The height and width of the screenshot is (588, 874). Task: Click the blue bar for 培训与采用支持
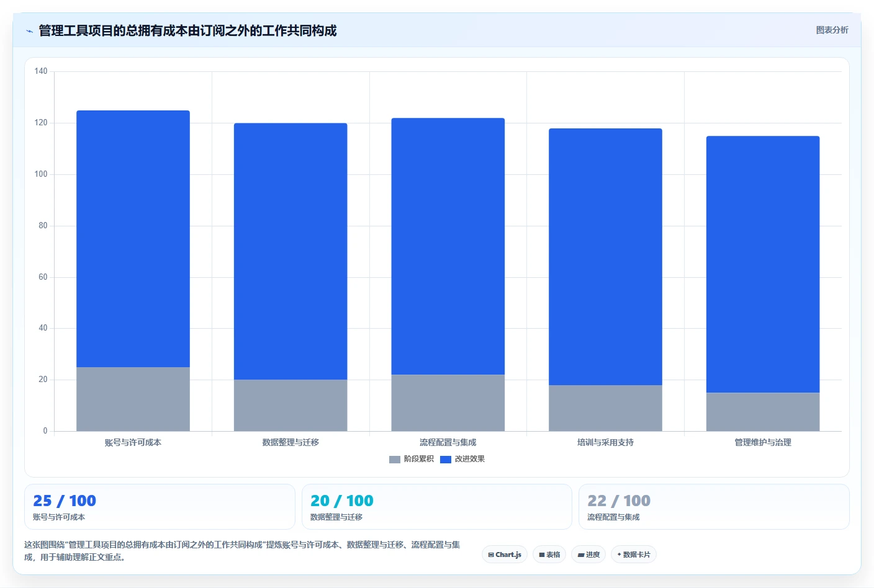coord(605,257)
